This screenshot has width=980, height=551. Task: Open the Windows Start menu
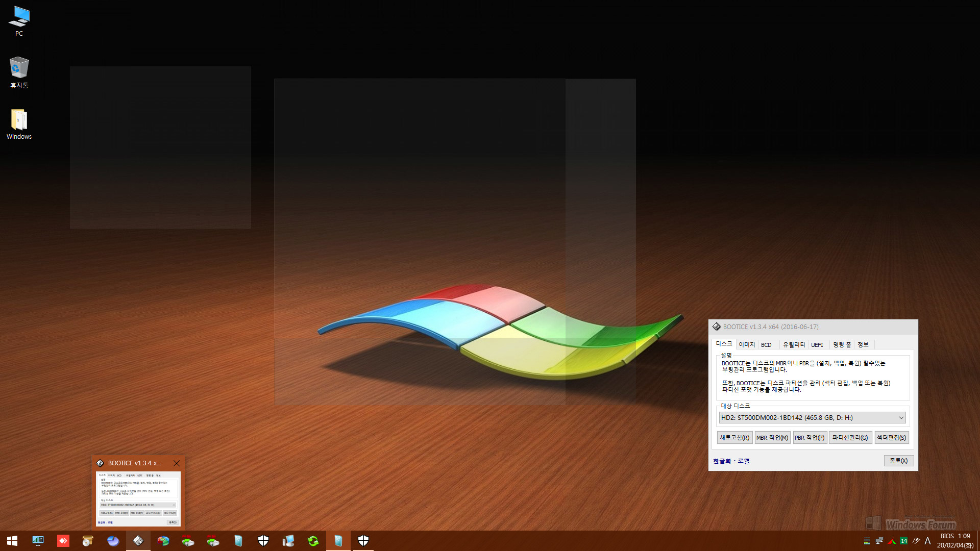[x=12, y=541]
